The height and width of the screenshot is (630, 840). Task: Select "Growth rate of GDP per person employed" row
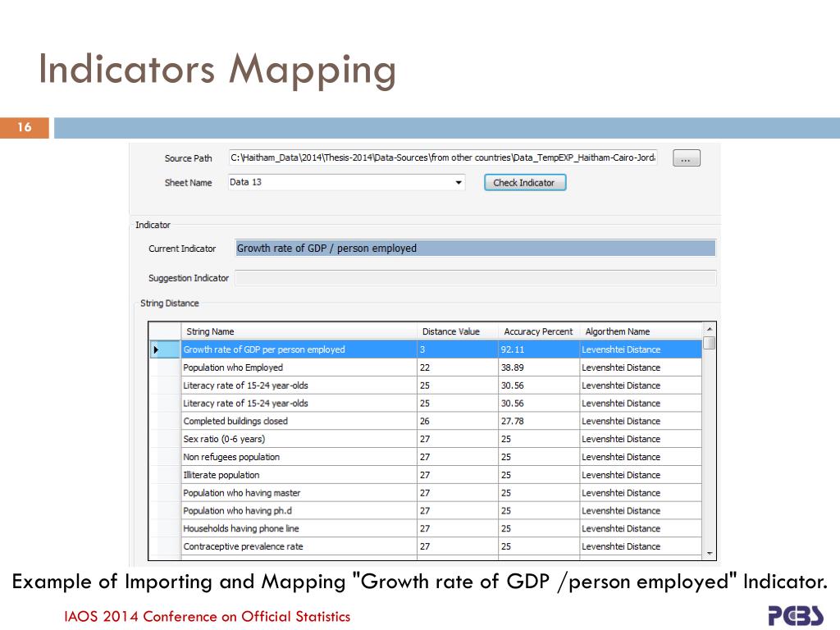(425, 349)
